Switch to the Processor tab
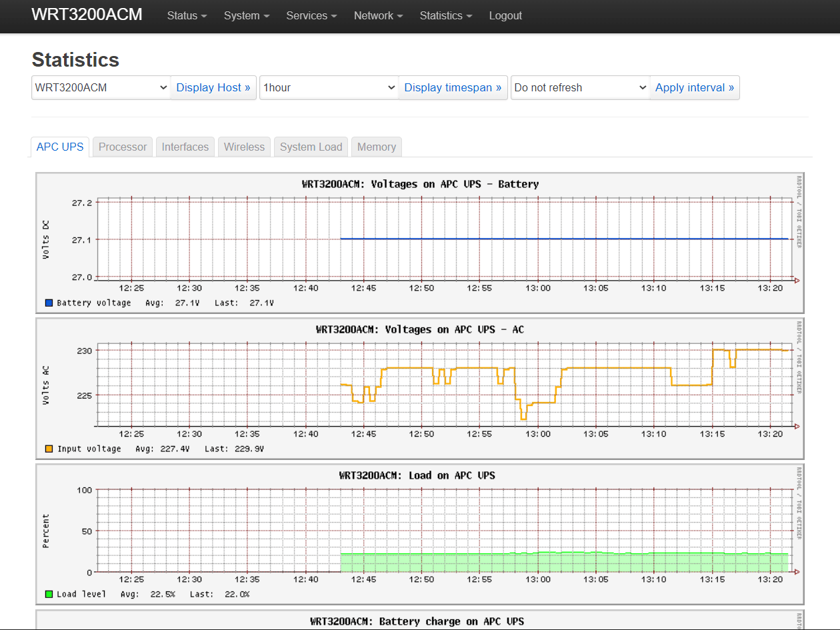The width and height of the screenshot is (840, 630). 123,147
